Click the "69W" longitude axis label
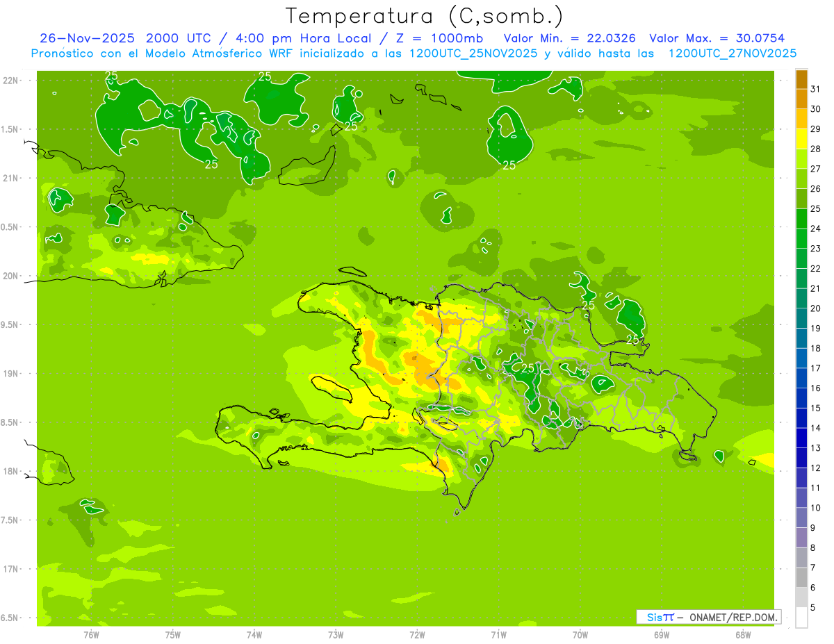 click(662, 634)
